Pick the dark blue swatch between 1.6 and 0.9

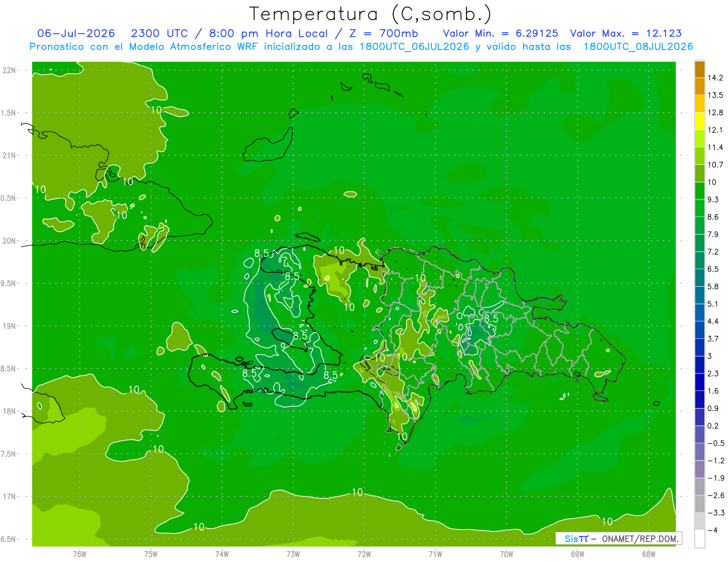coord(699,400)
